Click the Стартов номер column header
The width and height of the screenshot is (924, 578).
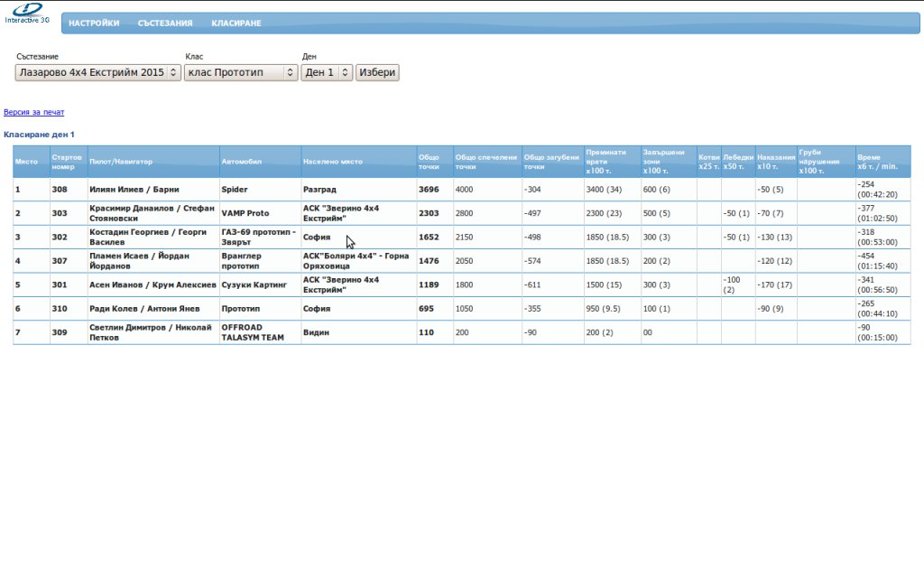(67, 162)
